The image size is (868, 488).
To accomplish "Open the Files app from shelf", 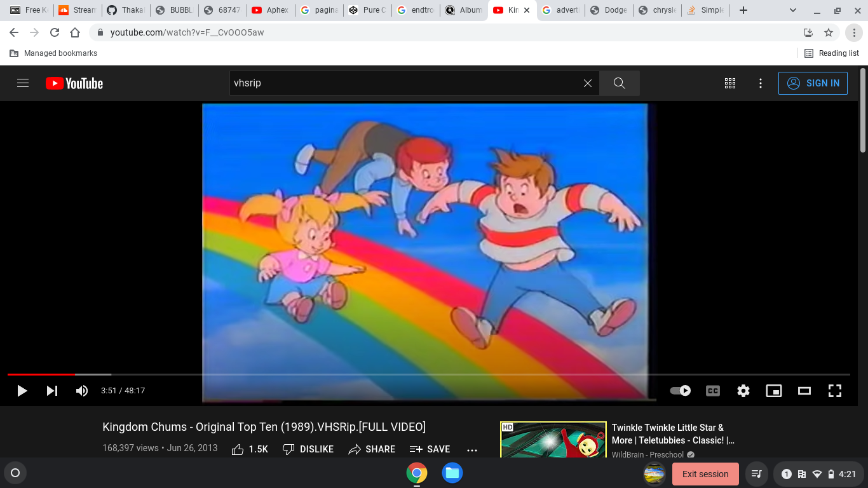I will click(452, 473).
